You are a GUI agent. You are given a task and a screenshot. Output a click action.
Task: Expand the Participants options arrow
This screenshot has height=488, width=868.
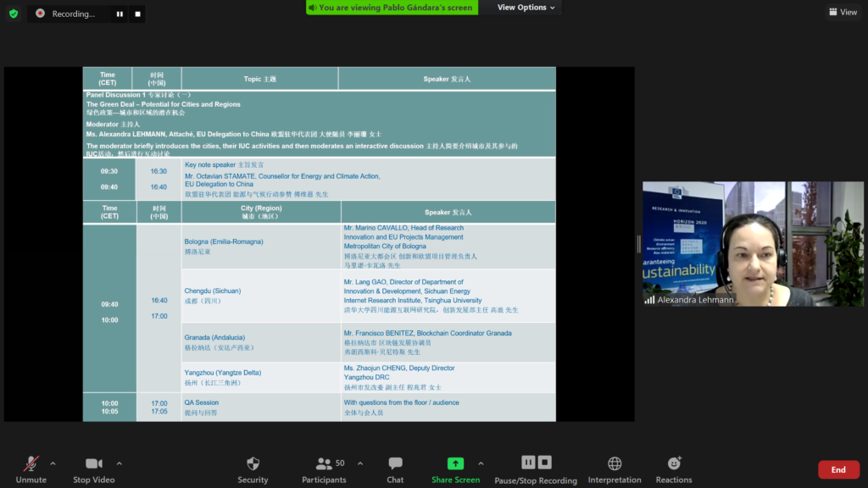[360, 463]
